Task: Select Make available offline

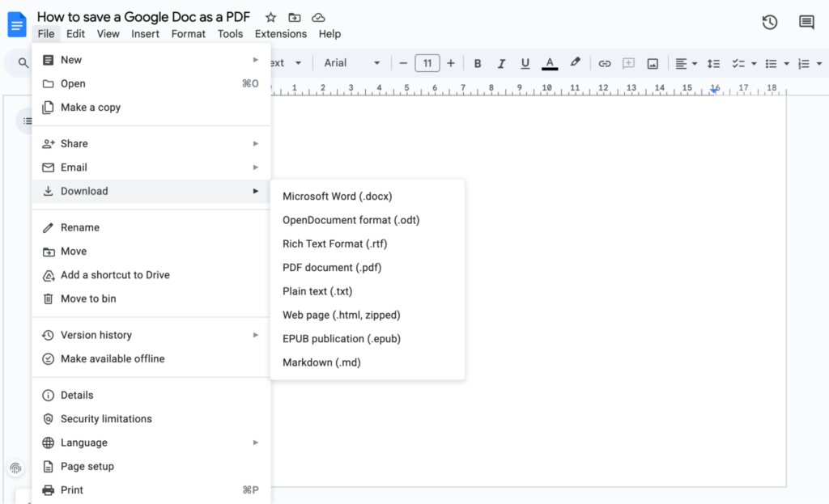Action: click(151, 358)
